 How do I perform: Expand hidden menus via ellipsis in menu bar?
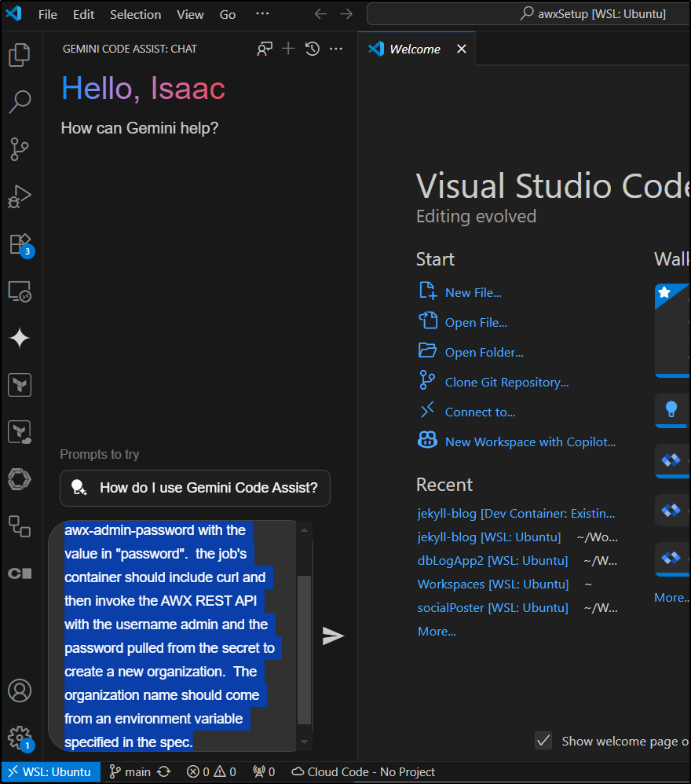coord(262,14)
